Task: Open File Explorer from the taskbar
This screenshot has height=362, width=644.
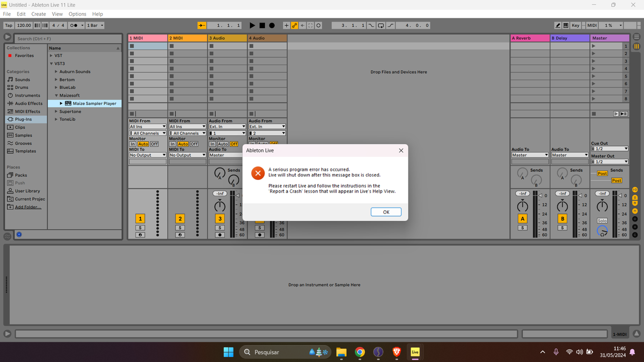Action: tap(341, 352)
